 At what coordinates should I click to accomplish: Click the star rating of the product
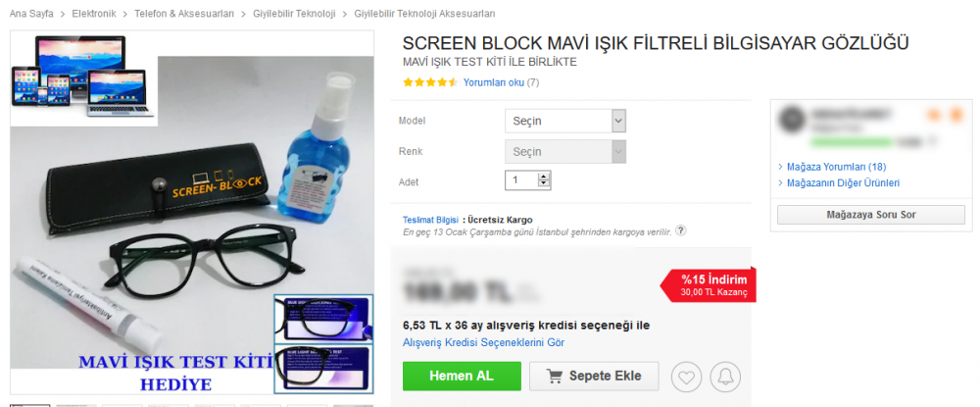tap(430, 82)
